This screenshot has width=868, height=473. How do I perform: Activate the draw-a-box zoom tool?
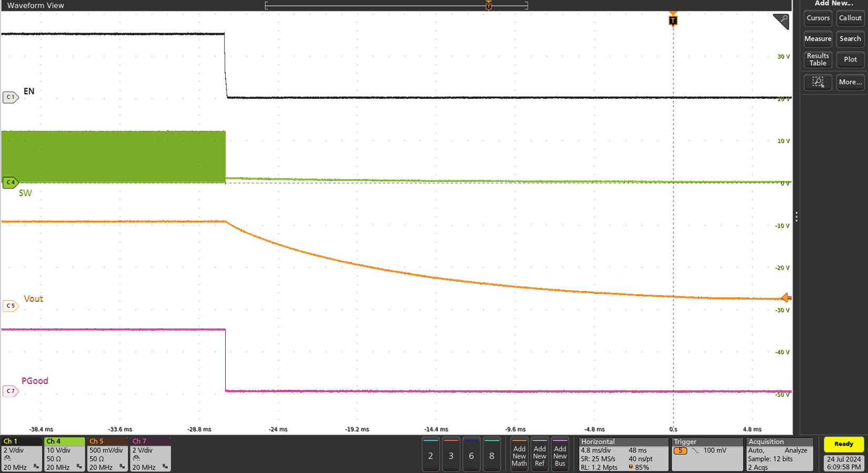[x=817, y=82]
